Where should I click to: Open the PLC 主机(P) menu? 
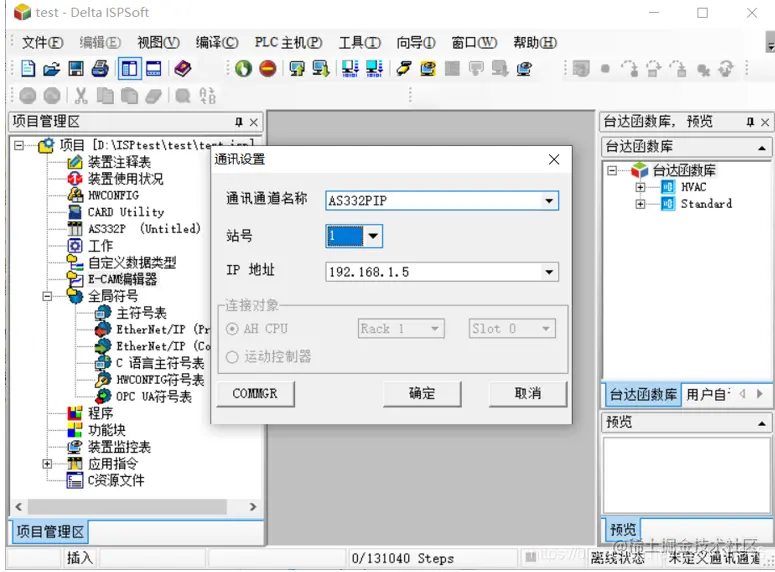(289, 43)
